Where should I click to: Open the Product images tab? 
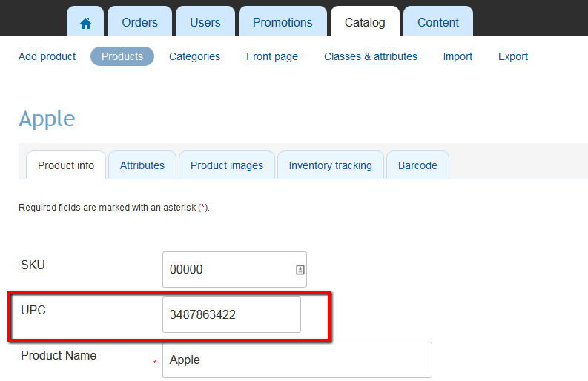click(x=227, y=165)
